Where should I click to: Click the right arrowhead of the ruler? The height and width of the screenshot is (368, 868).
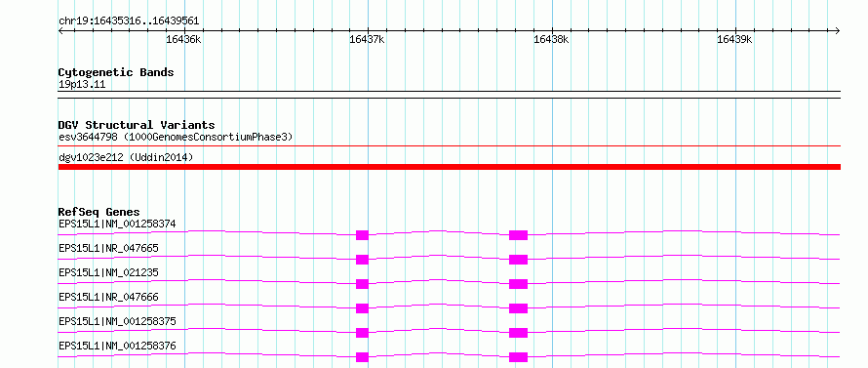point(838,31)
